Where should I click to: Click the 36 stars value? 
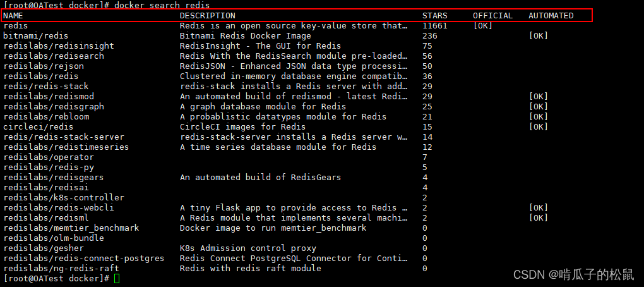[x=427, y=76]
